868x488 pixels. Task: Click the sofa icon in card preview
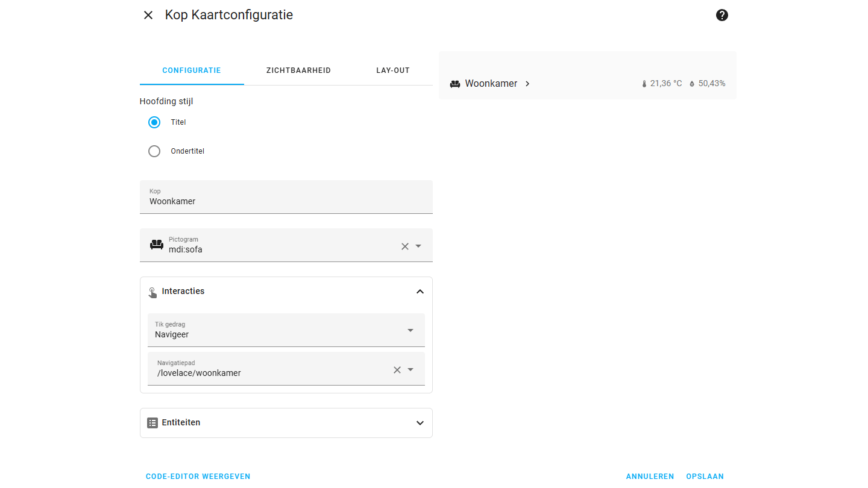point(455,84)
